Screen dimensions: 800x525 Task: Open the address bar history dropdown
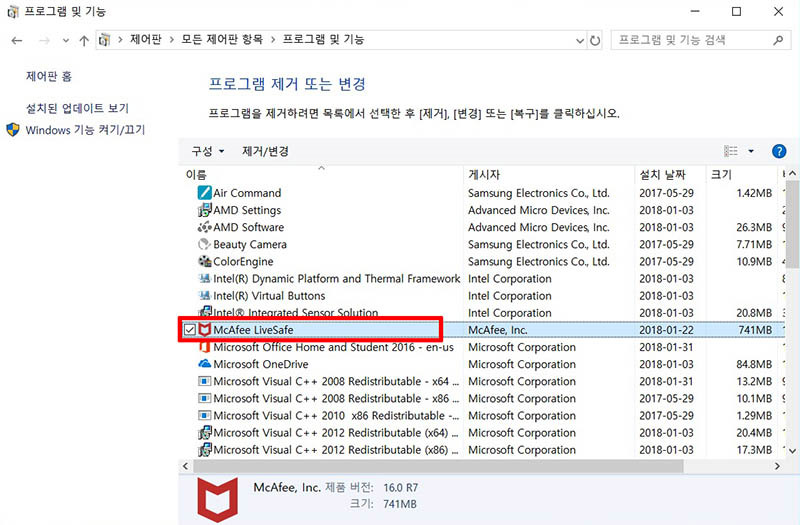pyautogui.click(x=578, y=40)
